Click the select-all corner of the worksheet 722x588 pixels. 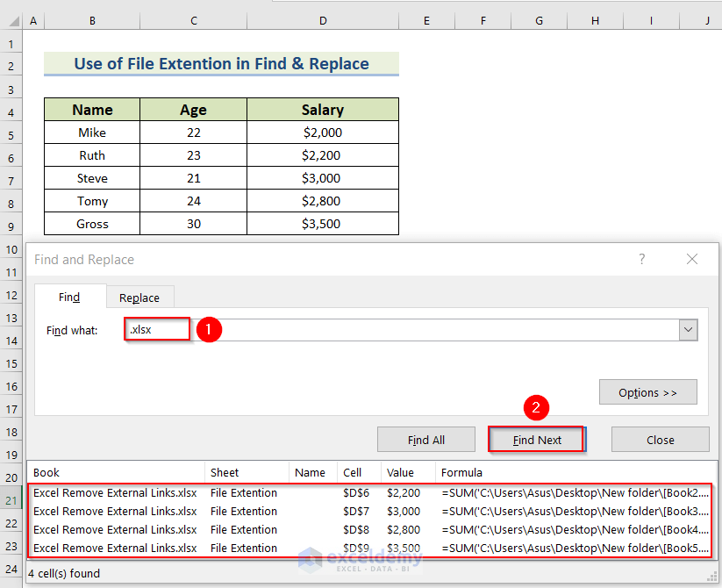point(12,20)
